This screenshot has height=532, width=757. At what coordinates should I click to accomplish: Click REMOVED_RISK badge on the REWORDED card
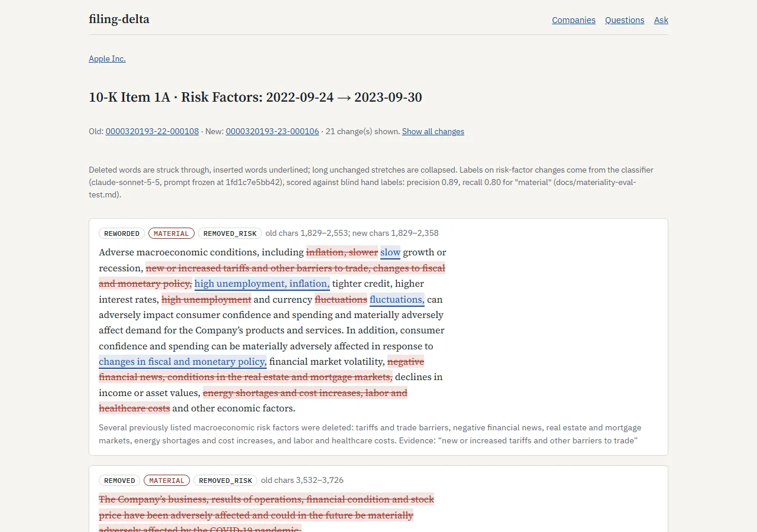click(x=230, y=233)
